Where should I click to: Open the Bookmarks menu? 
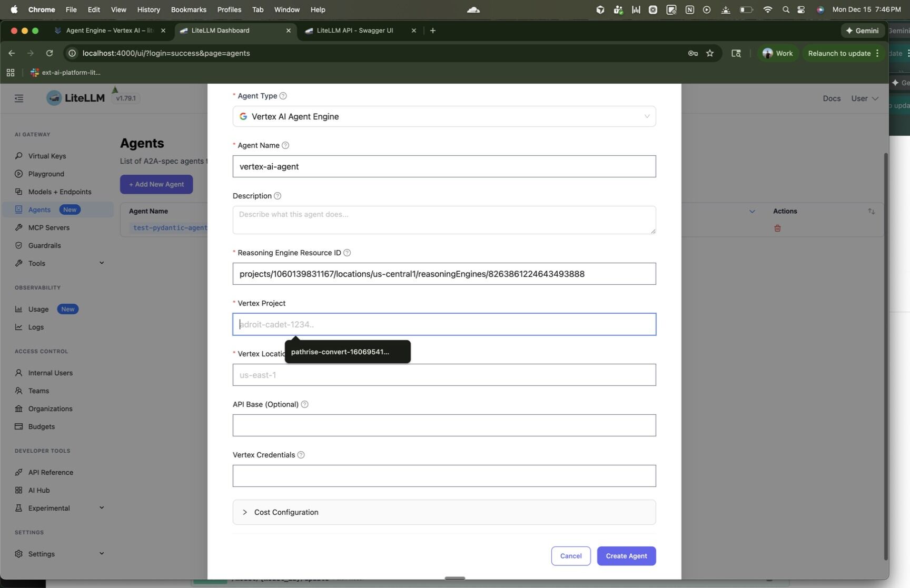189,9
